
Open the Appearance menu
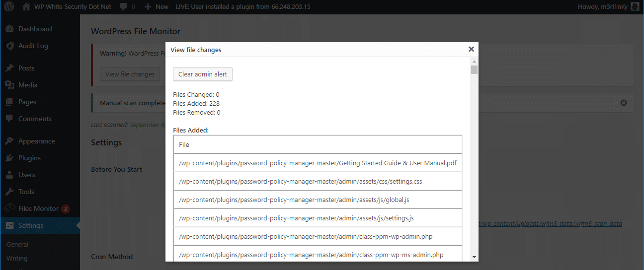tap(36, 141)
